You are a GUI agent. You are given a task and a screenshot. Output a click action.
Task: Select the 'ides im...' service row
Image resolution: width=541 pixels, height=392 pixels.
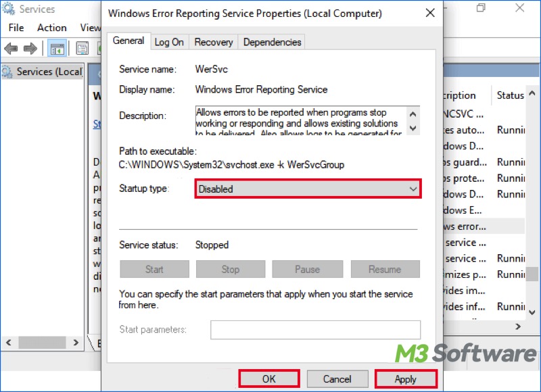pyautogui.click(x=484, y=291)
